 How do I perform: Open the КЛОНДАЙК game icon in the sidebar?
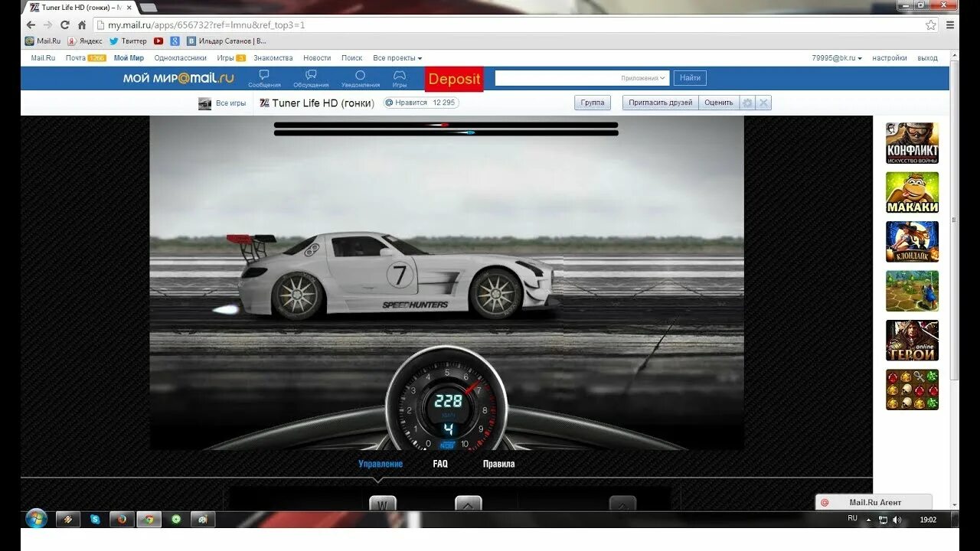click(x=912, y=242)
